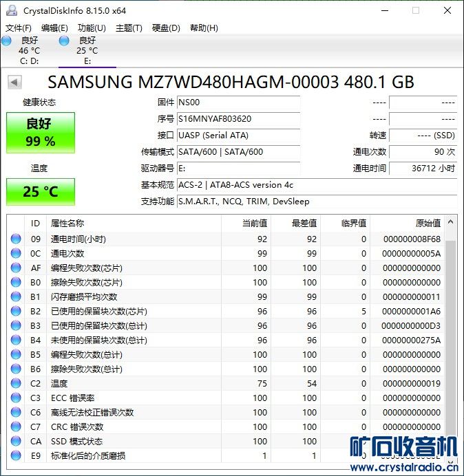Click the interface field UASP (Serial ATA)
This screenshot has width=464, height=476.
[238, 136]
